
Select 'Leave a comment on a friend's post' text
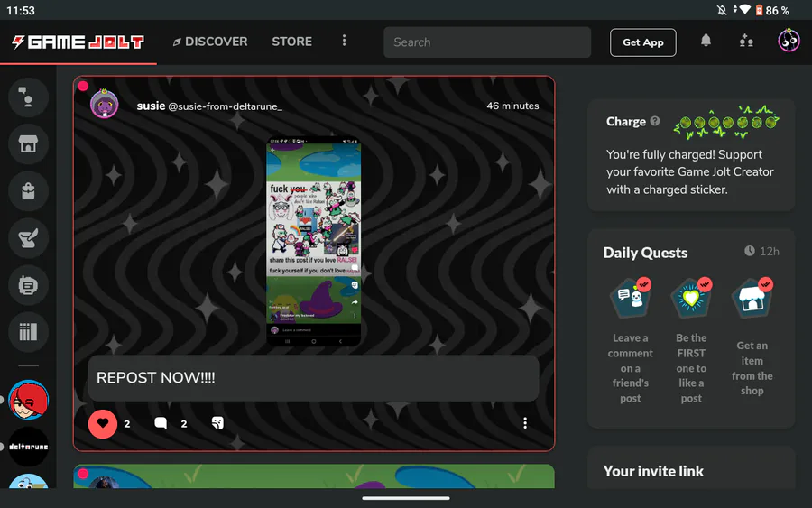631,368
